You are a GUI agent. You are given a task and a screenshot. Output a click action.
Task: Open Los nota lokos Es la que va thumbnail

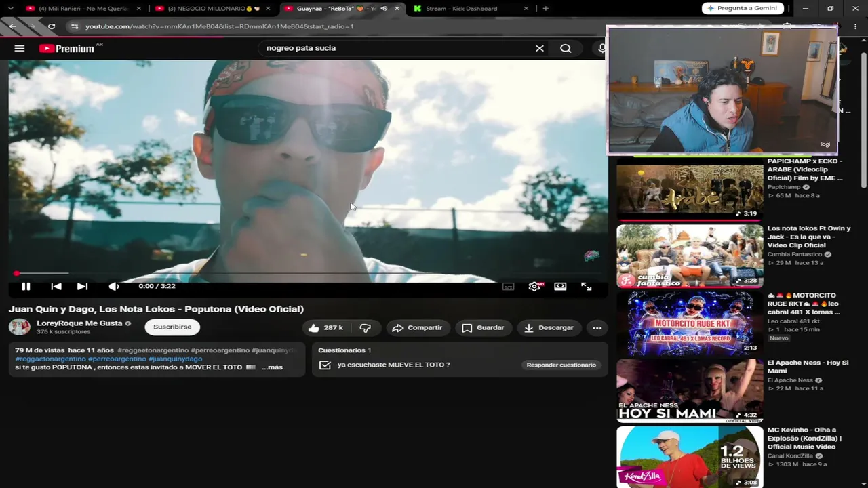690,256
